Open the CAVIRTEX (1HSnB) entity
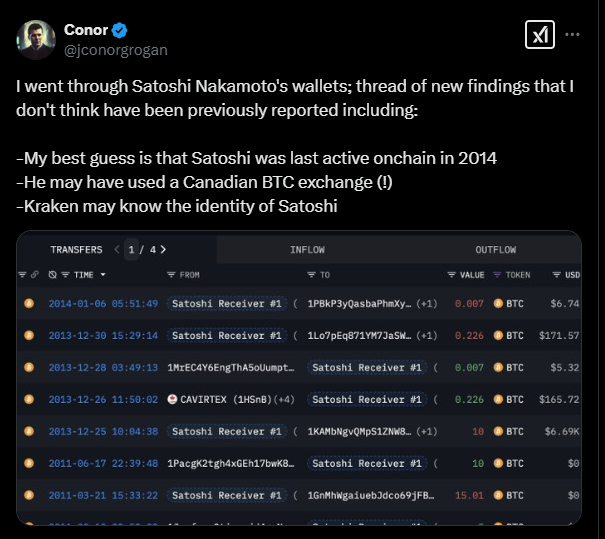This screenshot has width=605, height=539. coord(231,399)
